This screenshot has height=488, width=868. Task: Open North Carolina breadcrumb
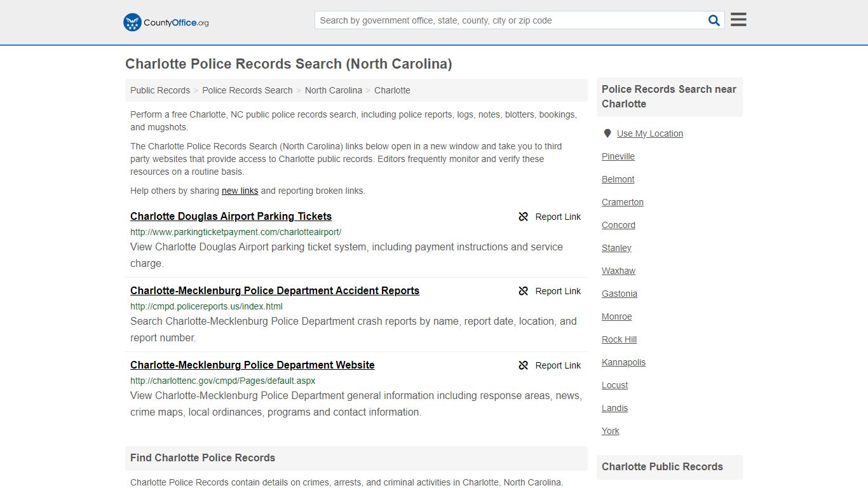point(334,90)
